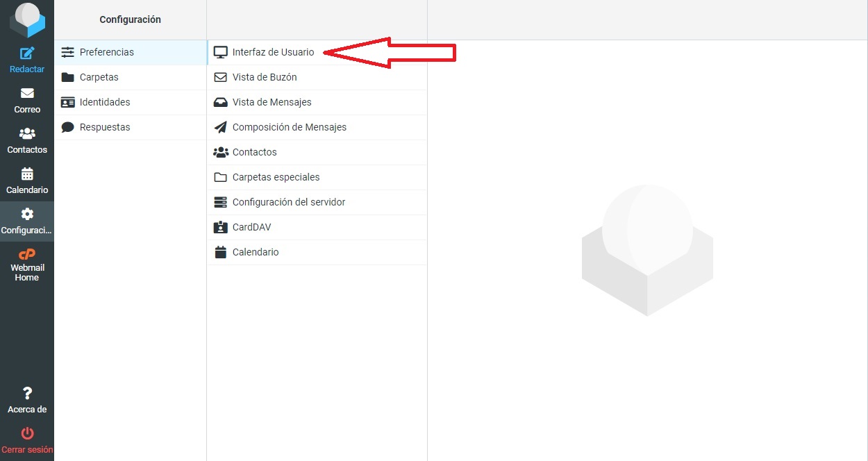Select the Configuración gear icon
Screen dimensions: 868x461
[x=27, y=214]
